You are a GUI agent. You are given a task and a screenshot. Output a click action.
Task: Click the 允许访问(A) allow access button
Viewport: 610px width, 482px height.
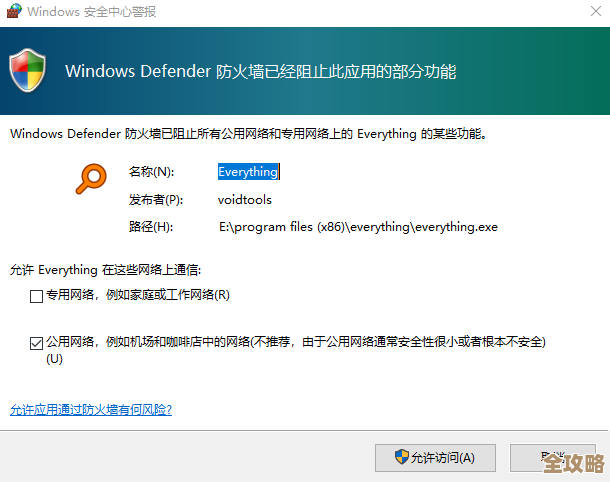[435, 458]
